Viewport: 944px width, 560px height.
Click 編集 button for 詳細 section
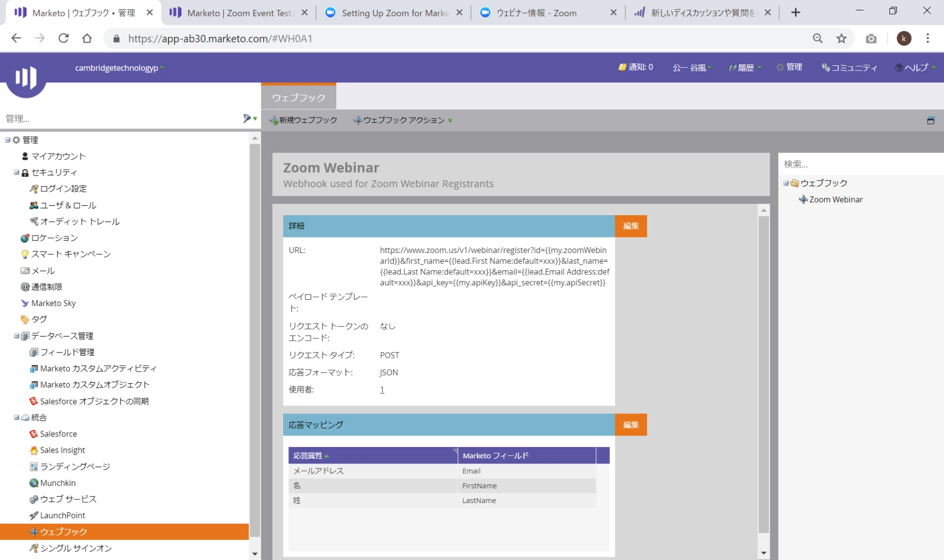(x=631, y=226)
